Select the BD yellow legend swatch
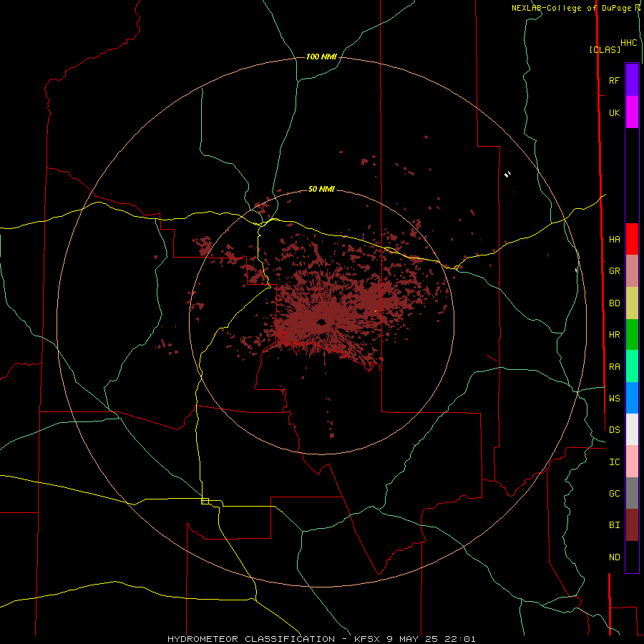644x644 pixels. 632,303
